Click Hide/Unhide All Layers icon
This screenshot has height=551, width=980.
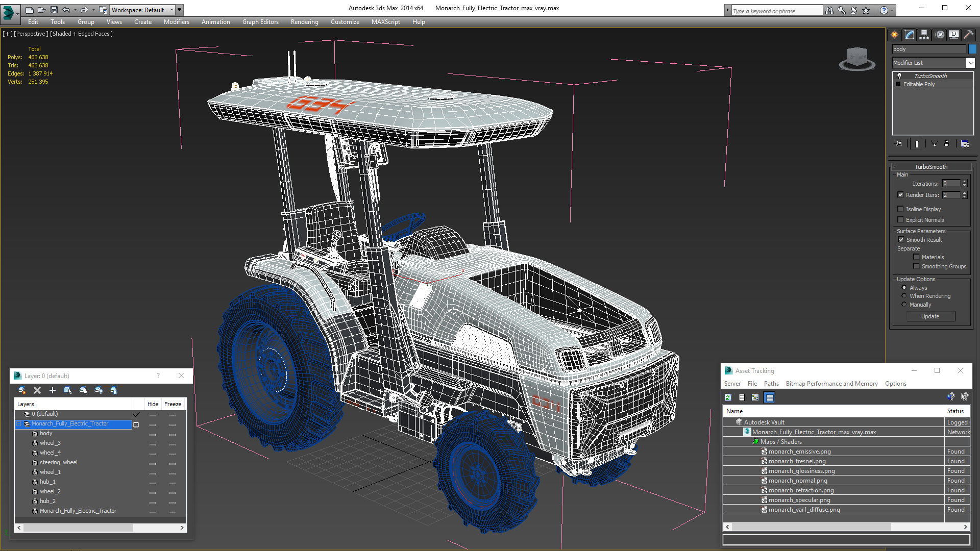pos(99,390)
